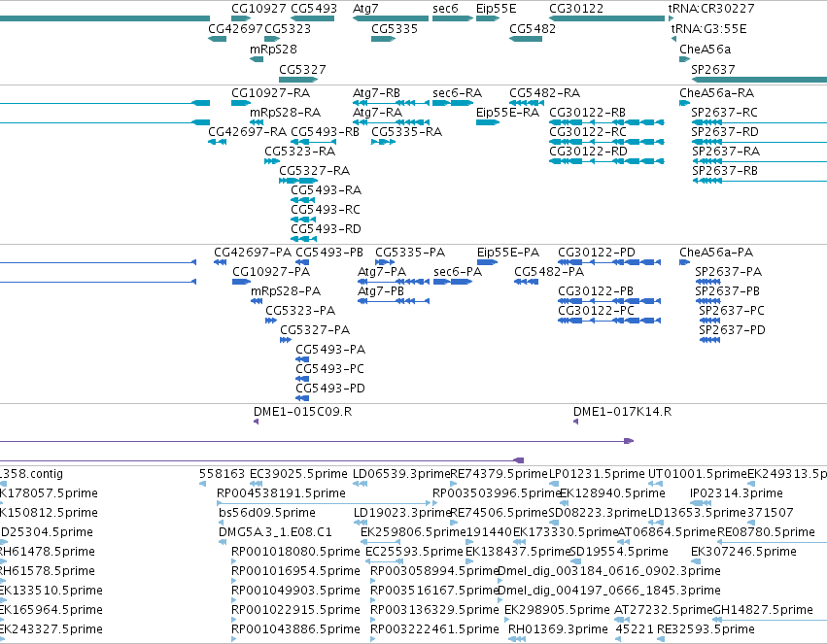Select EST RP004538191.5prime
This screenshot has height=644, width=827.
(x=281, y=493)
